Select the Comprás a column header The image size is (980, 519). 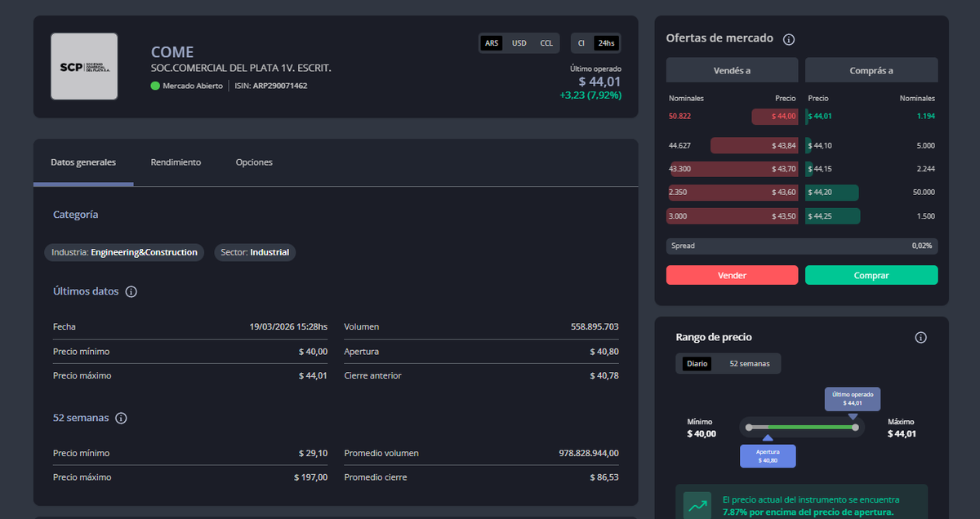pyautogui.click(x=871, y=70)
